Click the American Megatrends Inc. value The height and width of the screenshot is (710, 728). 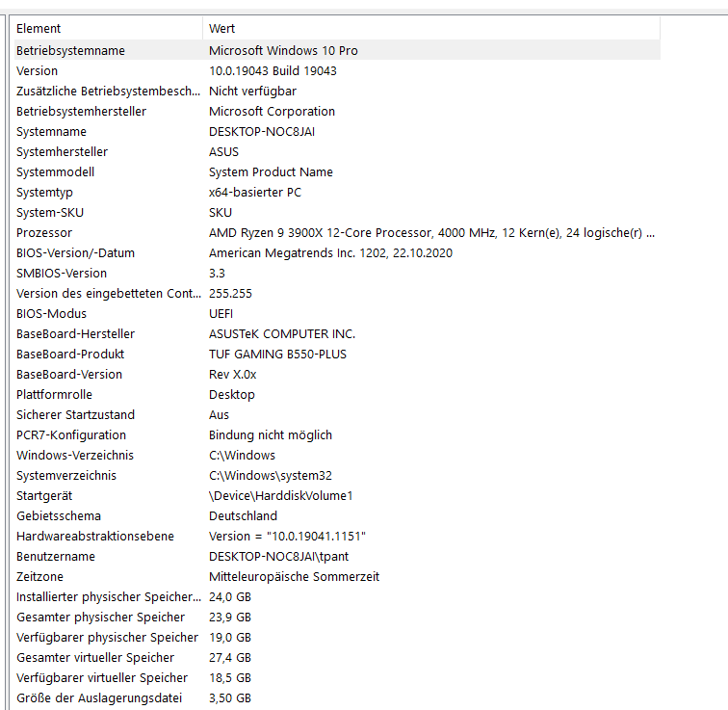point(330,252)
